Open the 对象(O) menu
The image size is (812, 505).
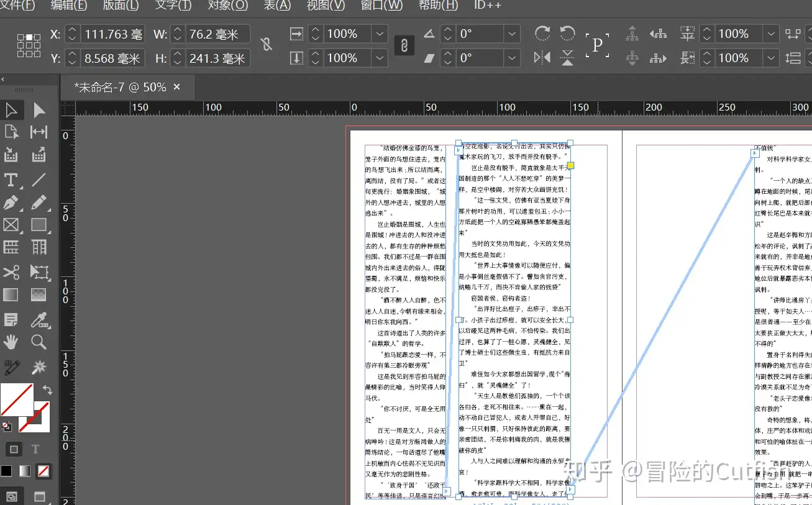(x=227, y=5)
